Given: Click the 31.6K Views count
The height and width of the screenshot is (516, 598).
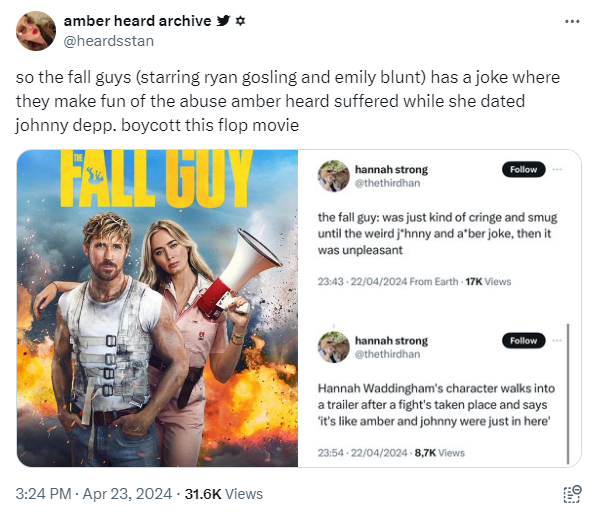Looking at the screenshot, I should [224, 493].
